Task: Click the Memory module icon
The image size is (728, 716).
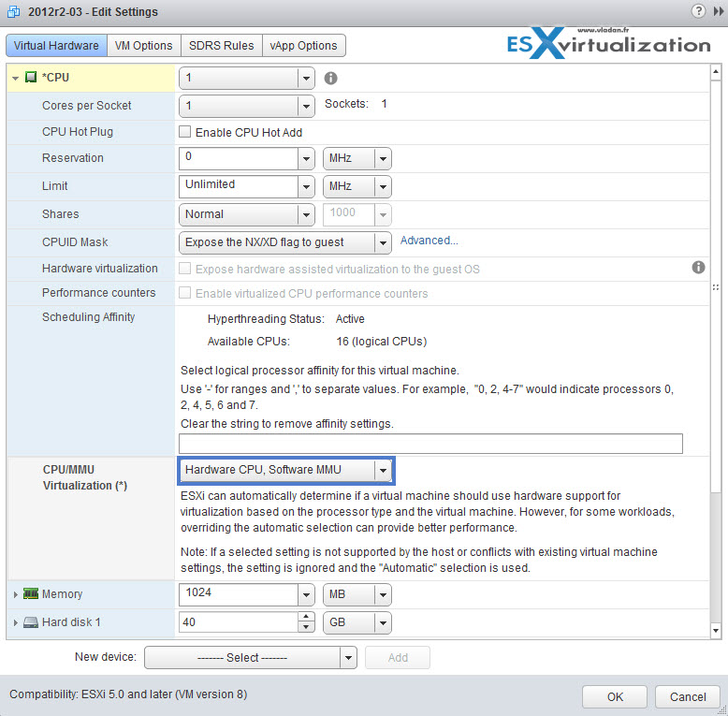Action: tap(31, 593)
